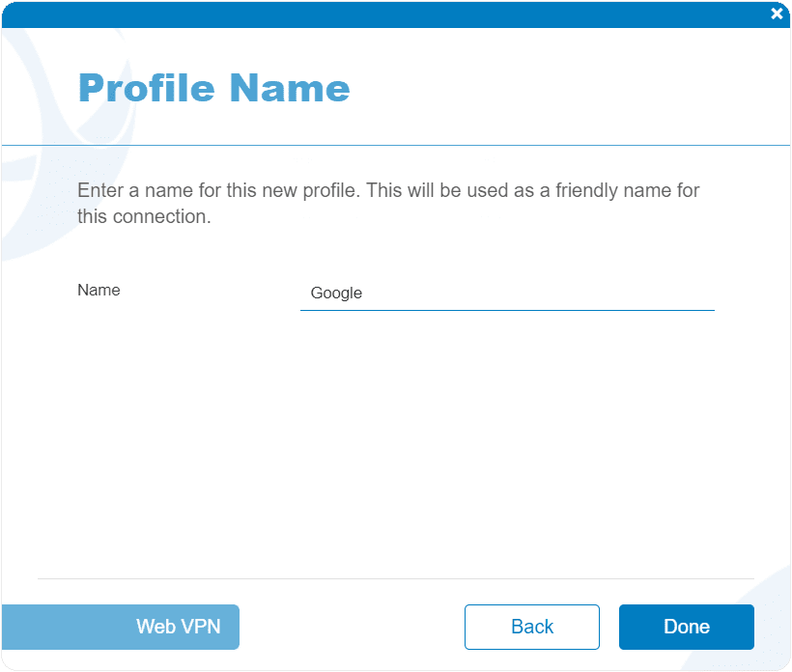
Task: Select the Web VPN button
Action: [120, 627]
